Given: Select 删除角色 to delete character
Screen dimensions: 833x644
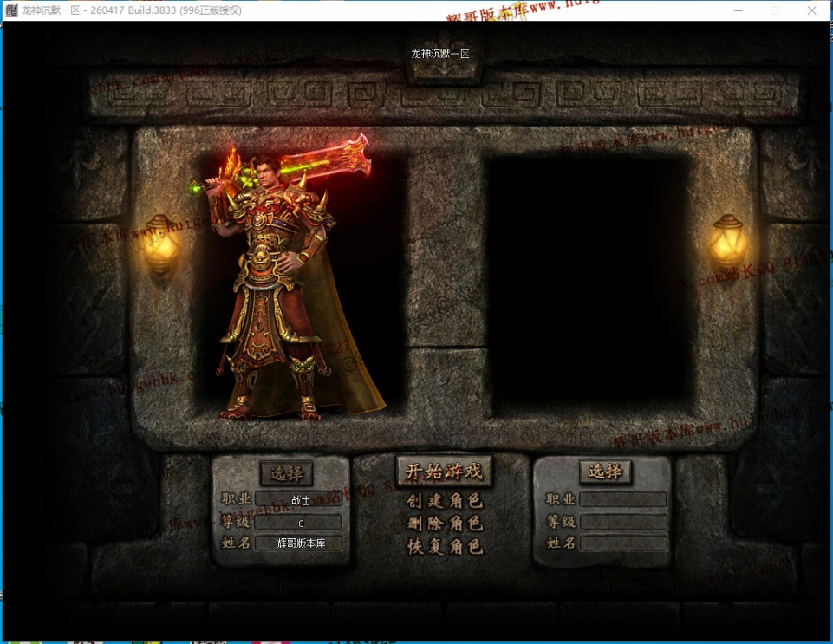Looking at the screenshot, I should coord(445,524).
